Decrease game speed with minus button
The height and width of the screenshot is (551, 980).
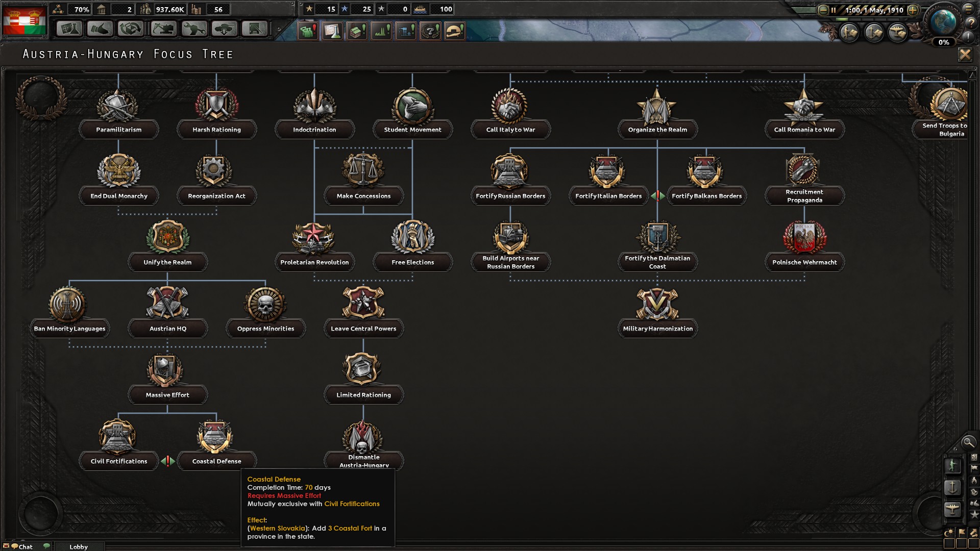tap(822, 10)
